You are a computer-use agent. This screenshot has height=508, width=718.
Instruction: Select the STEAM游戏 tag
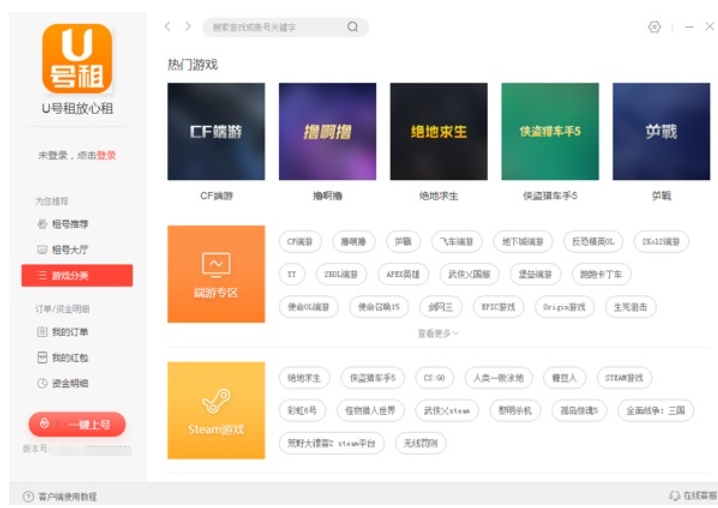[624, 378]
